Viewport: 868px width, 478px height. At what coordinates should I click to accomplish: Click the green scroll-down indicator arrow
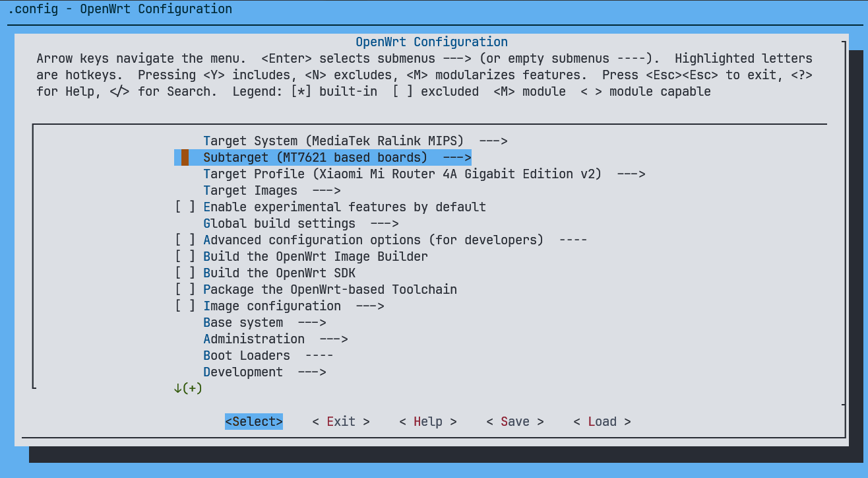tap(178, 389)
